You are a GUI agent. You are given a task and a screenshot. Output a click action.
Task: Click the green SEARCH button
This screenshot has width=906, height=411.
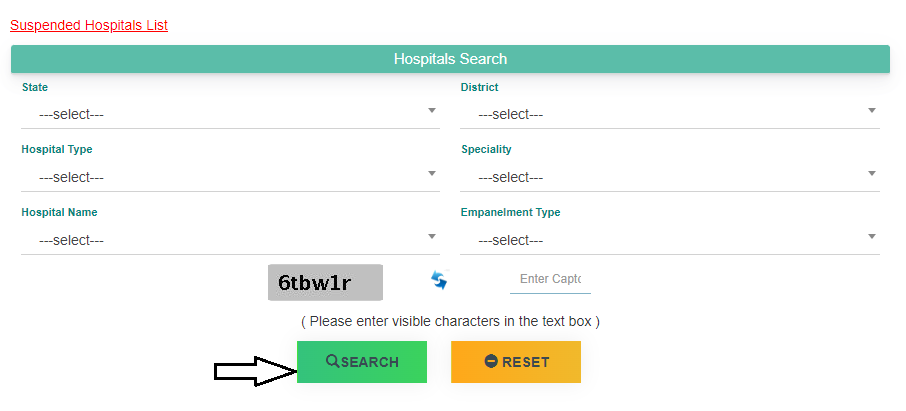click(362, 362)
